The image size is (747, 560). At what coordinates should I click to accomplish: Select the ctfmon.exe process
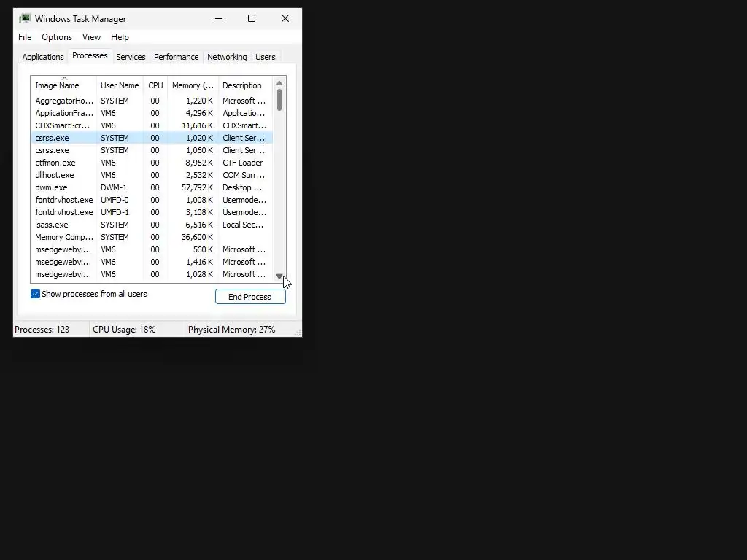coord(152,163)
